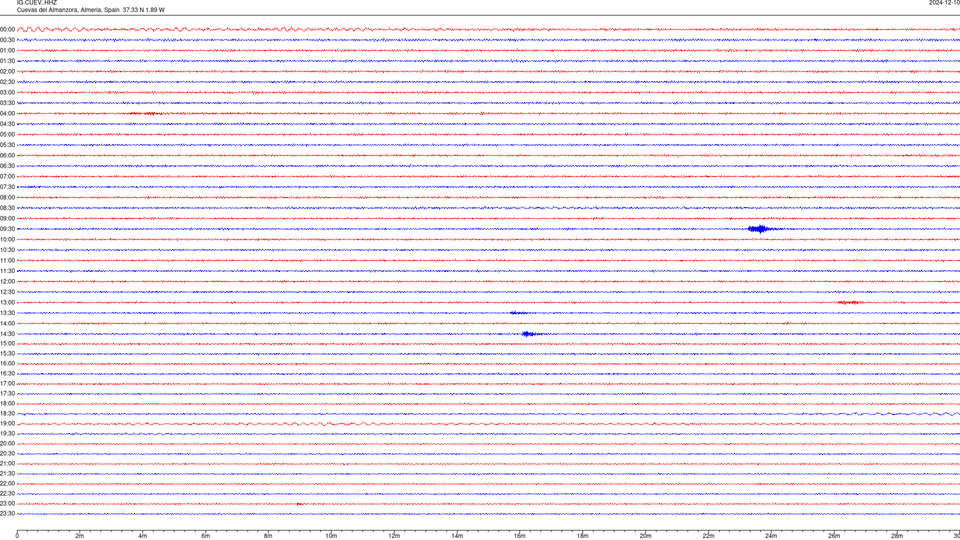The width and height of the screenshot is (960, 540).
Task: Click the IG.CUEV..HHZ station code header
Action: (37, 2)
